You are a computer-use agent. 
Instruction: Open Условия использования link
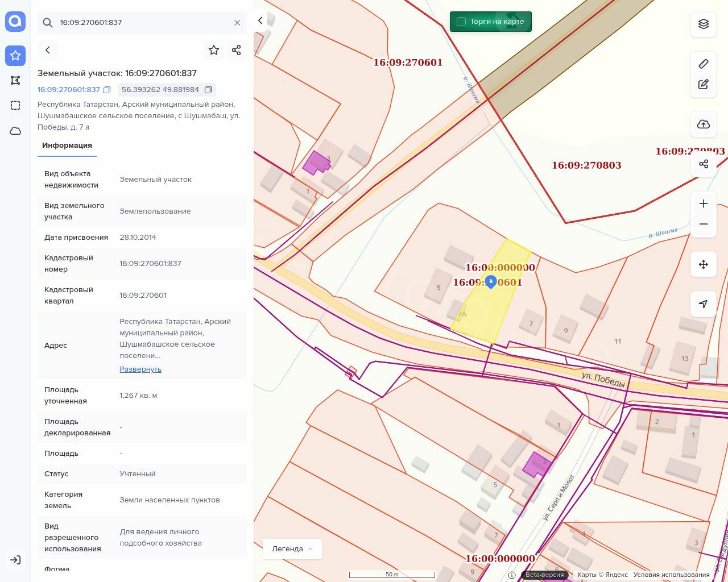pos(671,575)
